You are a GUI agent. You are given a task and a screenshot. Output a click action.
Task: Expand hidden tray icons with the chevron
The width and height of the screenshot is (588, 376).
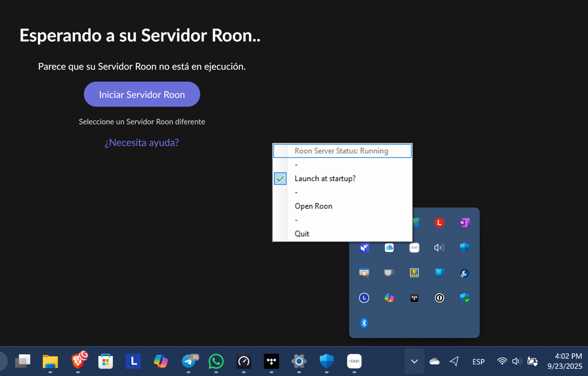point(414,361)
